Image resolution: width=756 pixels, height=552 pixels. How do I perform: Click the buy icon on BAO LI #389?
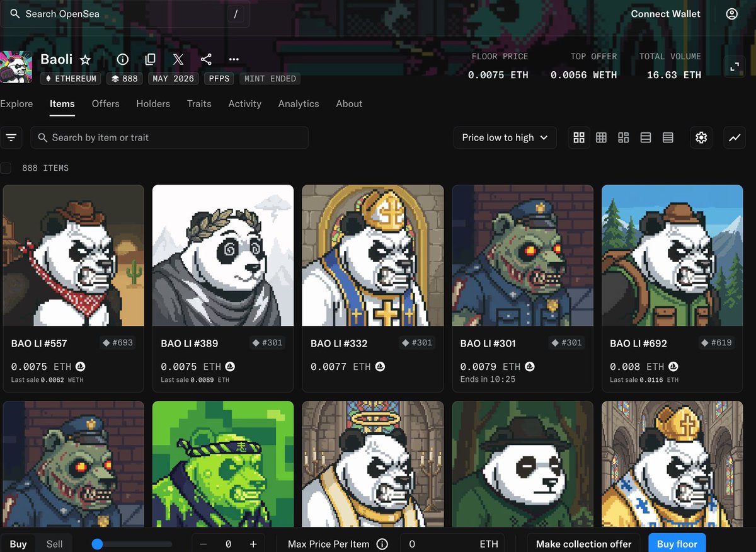click(x=231, y=366)
